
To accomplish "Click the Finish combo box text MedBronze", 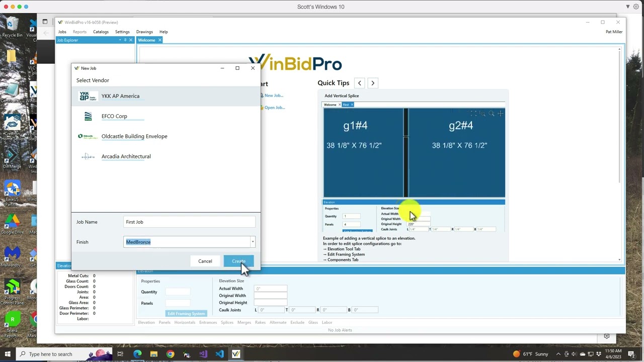I will [138, 242].
